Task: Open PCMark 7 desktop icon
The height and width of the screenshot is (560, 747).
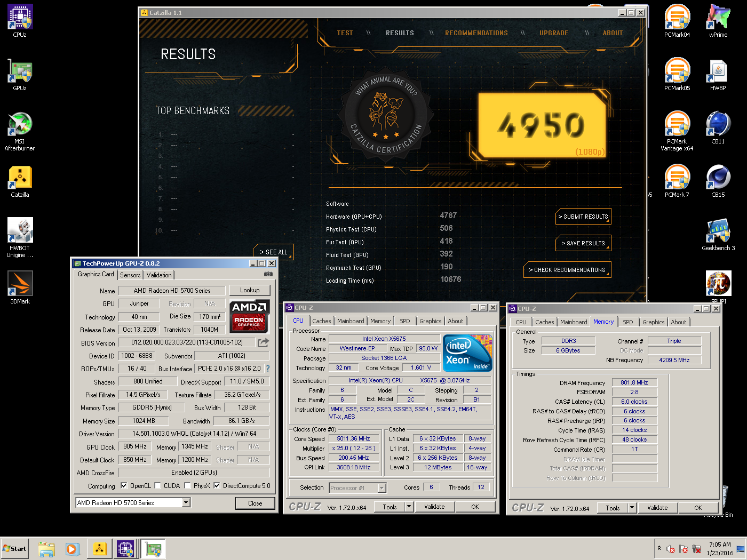Action: point(677,181)
